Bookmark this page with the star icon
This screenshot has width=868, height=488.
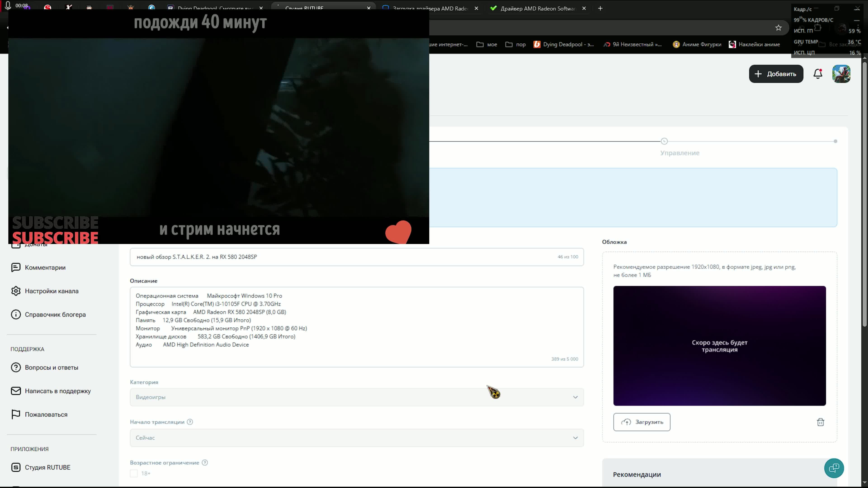click(x=778, y=28)
